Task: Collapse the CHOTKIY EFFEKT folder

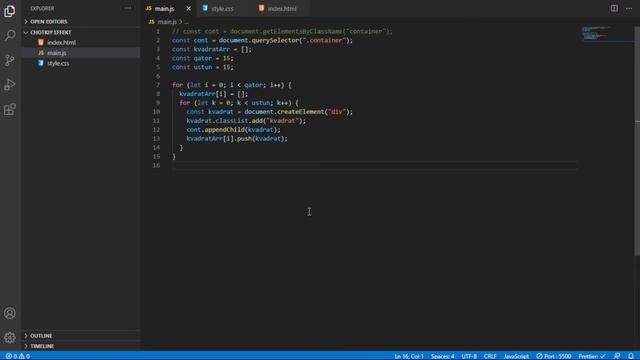Action: point(81,32)
